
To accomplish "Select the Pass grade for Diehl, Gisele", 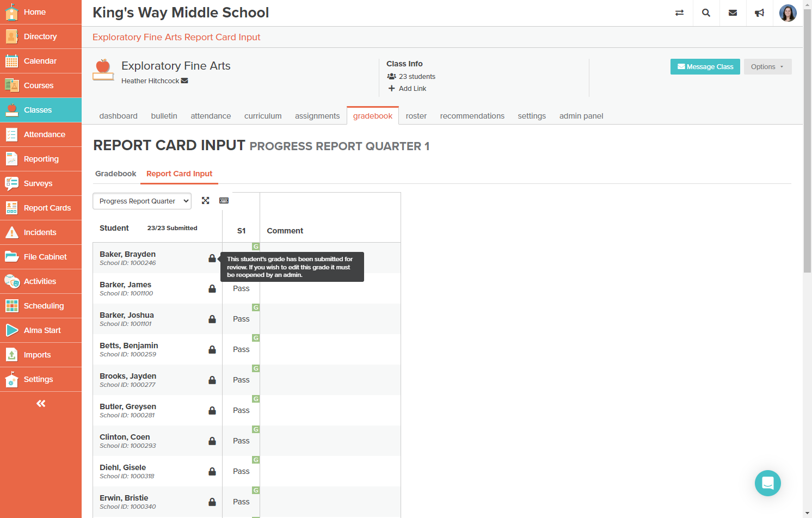I will [x=241, y=471].
